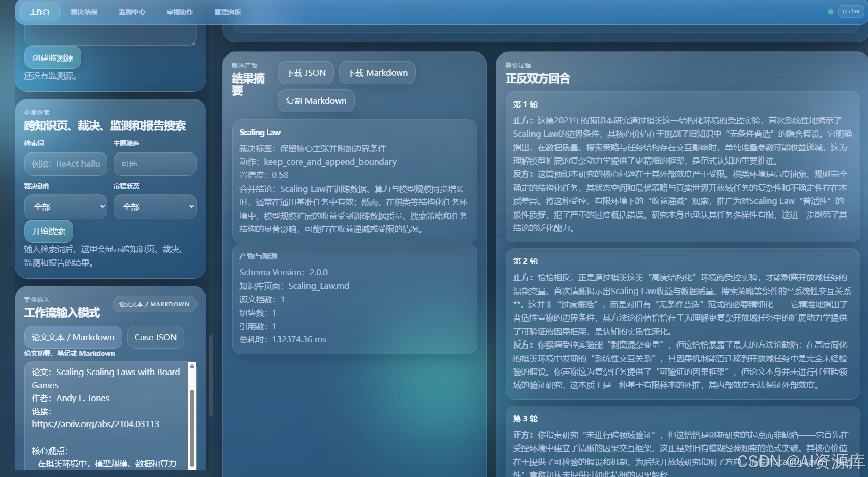The image size is (868, 477).
Task: Click the 工作流输入模式 heading
Action: coord(62,313)
